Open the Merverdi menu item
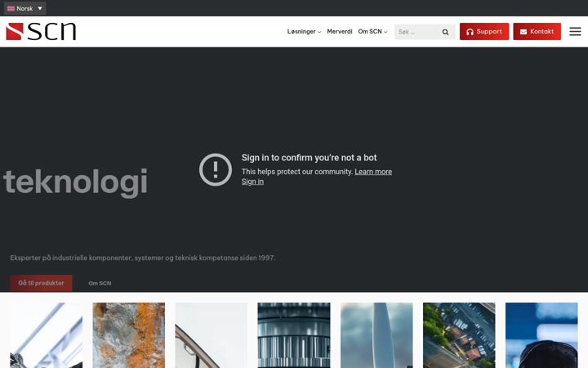 (x=340, y=32)
